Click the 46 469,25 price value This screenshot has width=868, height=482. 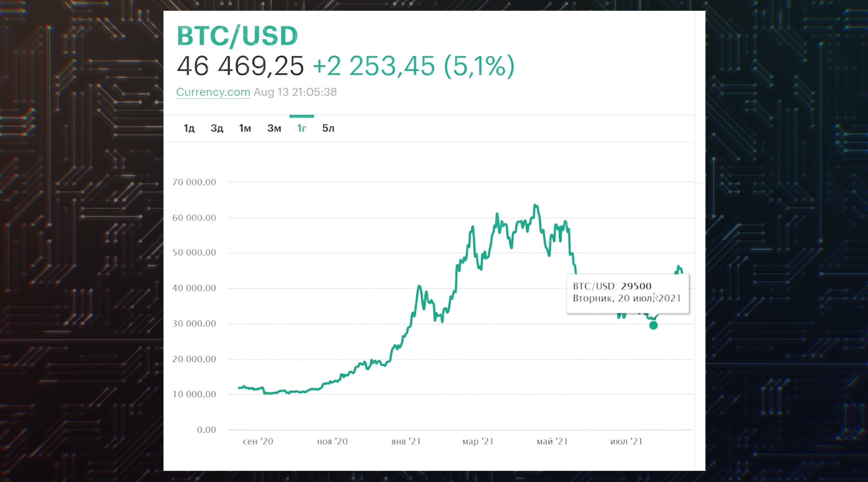[x=240, y=66]
